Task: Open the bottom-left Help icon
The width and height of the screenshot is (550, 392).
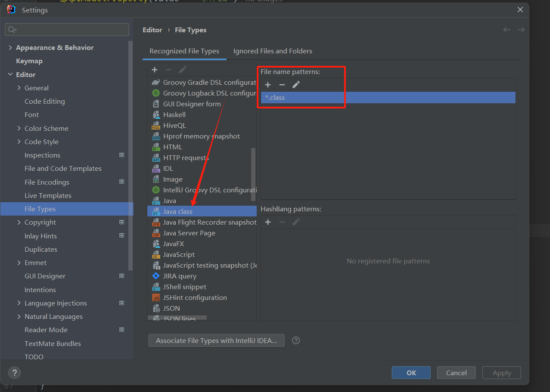Action: tap(14, 373)
